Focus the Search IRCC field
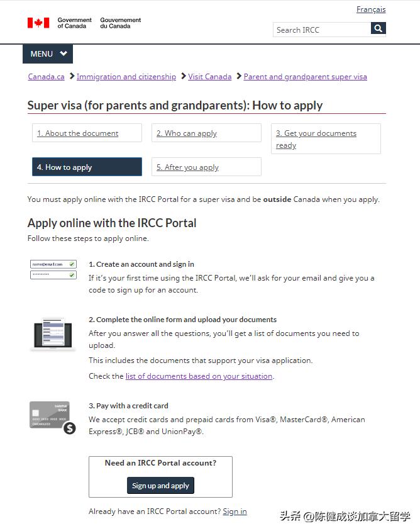420x531 pixels. (x=322, y=30)
